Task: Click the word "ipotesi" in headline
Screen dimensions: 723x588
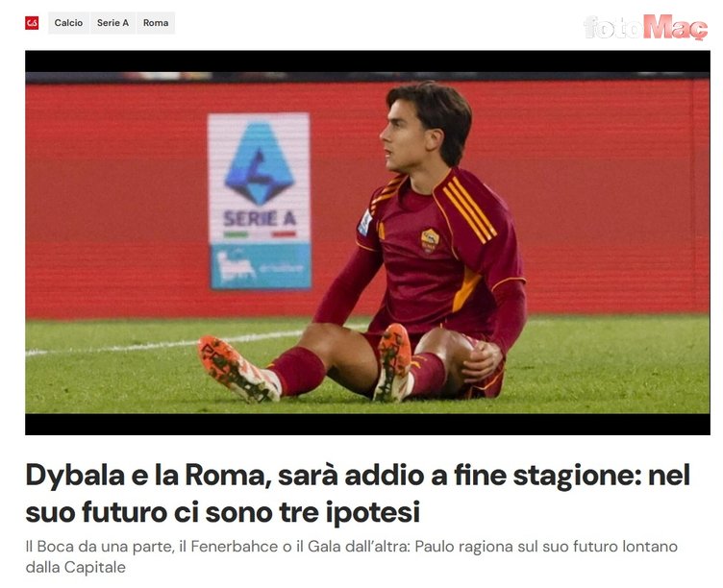Action: tap(373, 511)
